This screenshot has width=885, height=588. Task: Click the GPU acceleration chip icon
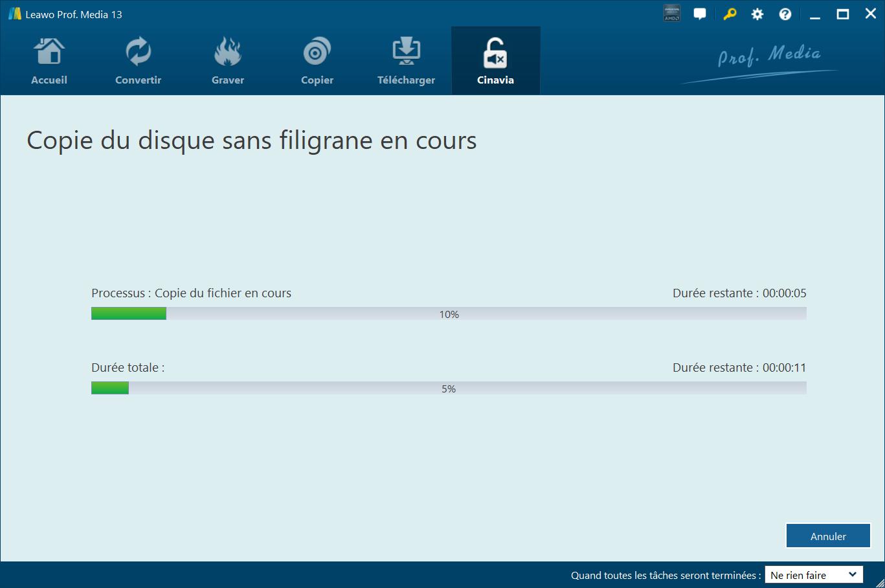(672, 14)
